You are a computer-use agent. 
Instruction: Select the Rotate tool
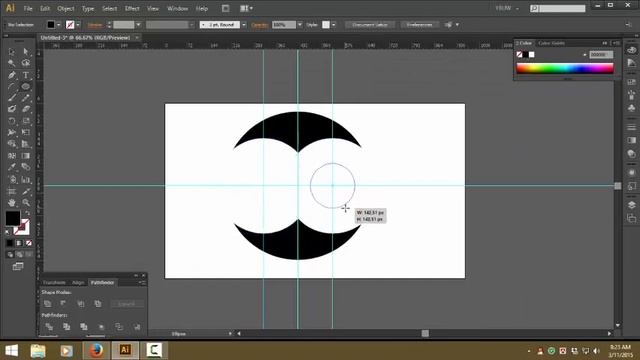(x=11, y=121)
